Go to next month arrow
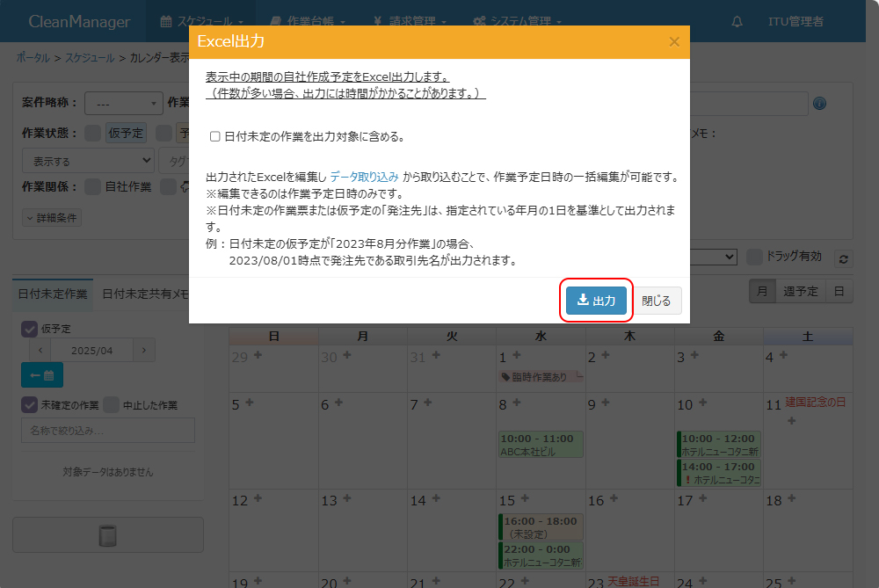The image size is (879, 588). coord(144,351)
